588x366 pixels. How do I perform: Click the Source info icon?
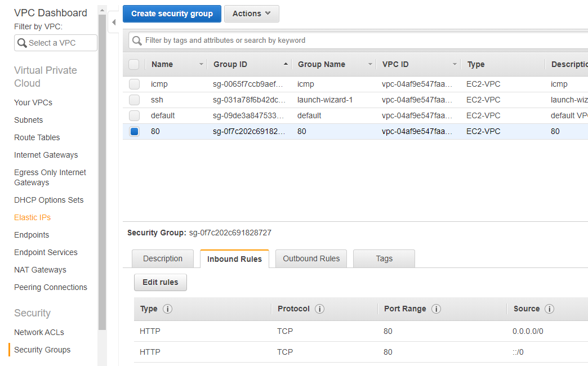(549, 309)
